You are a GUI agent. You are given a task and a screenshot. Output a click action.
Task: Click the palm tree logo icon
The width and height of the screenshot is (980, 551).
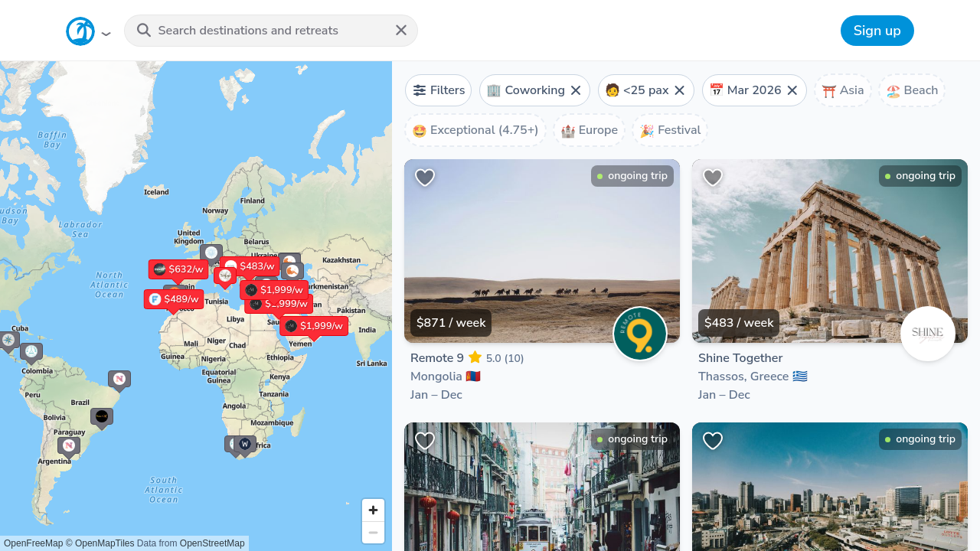(80, 31)
